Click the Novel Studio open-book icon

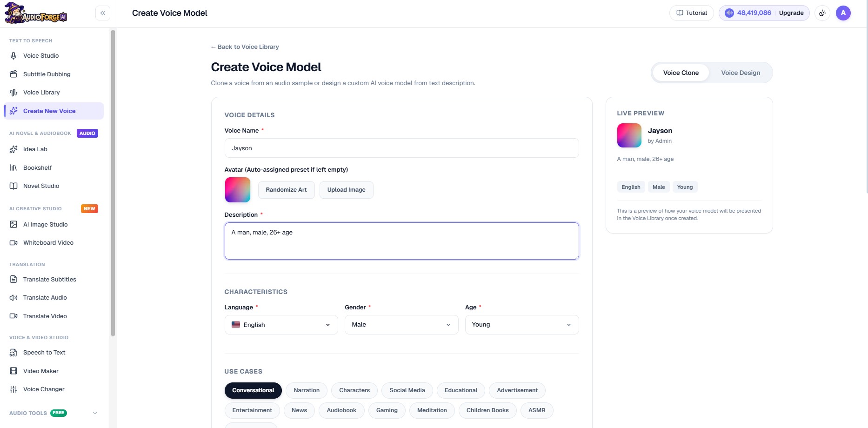pos(13,186)
